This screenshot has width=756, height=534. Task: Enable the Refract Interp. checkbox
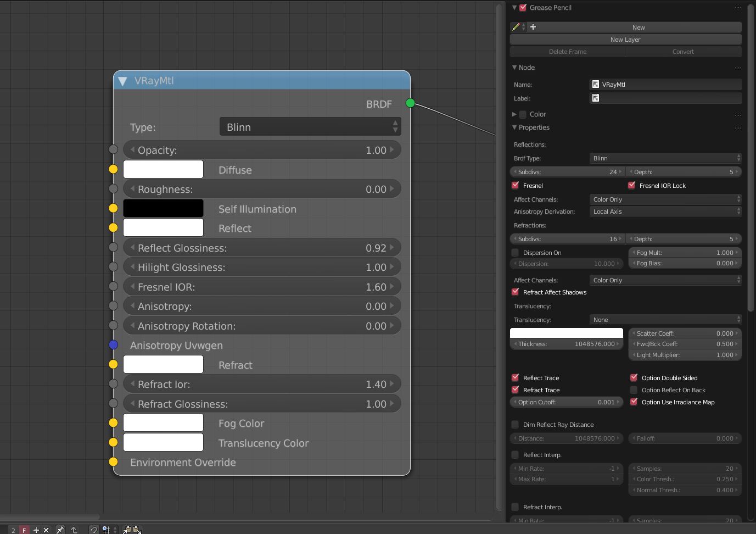[515, 507]
